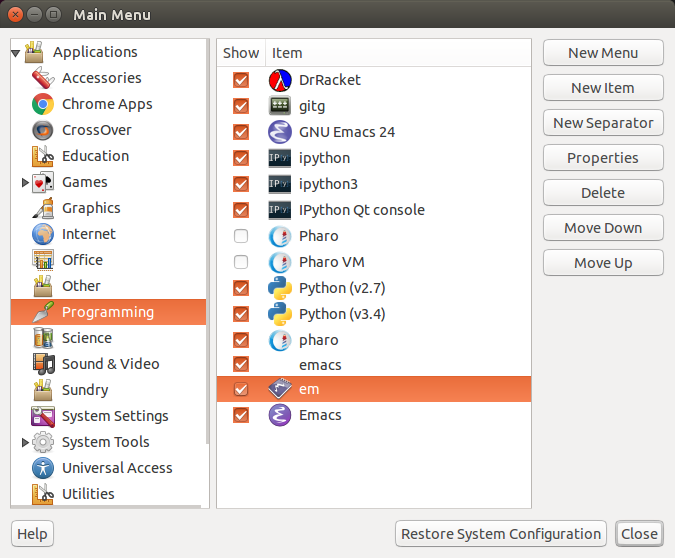The height and width of the screenshot is (558, 675).
Task: Click the Close button
Action: tap(639, 534)
